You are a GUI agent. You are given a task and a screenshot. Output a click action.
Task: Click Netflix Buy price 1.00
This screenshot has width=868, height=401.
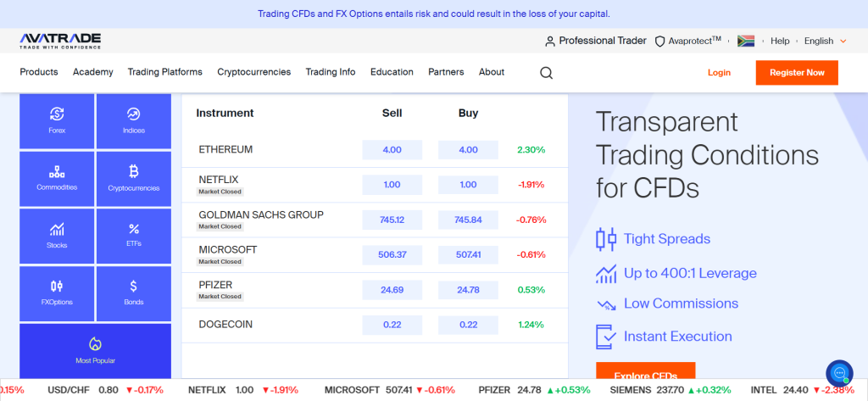point(468,185)
